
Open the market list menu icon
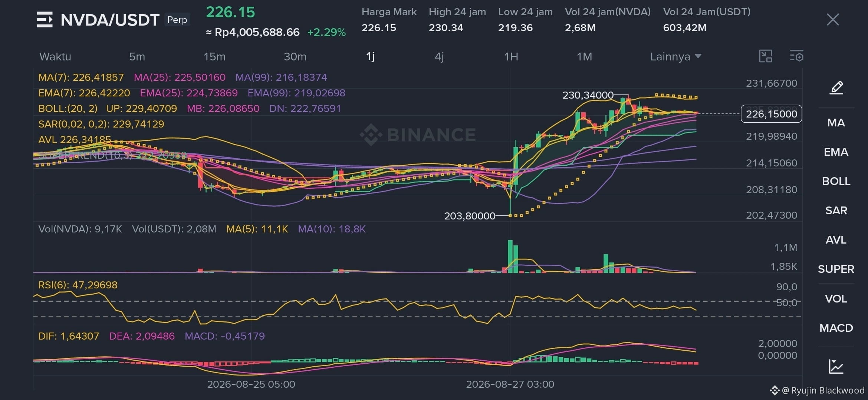(45, 20)
